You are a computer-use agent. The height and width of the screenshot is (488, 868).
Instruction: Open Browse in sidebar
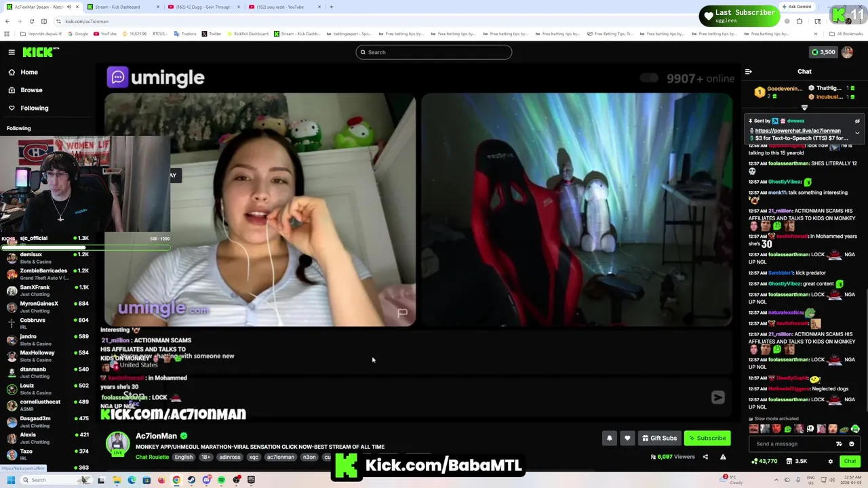coord(31,89)
